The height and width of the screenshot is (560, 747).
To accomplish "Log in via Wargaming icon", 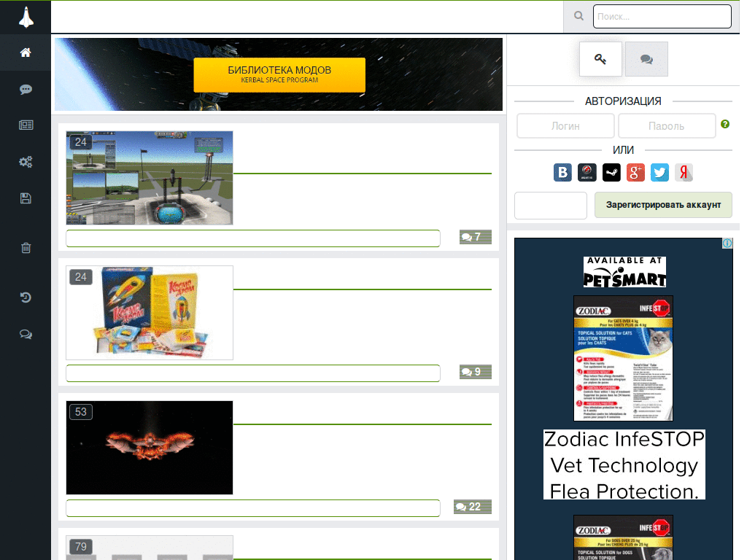I will 587,172.
